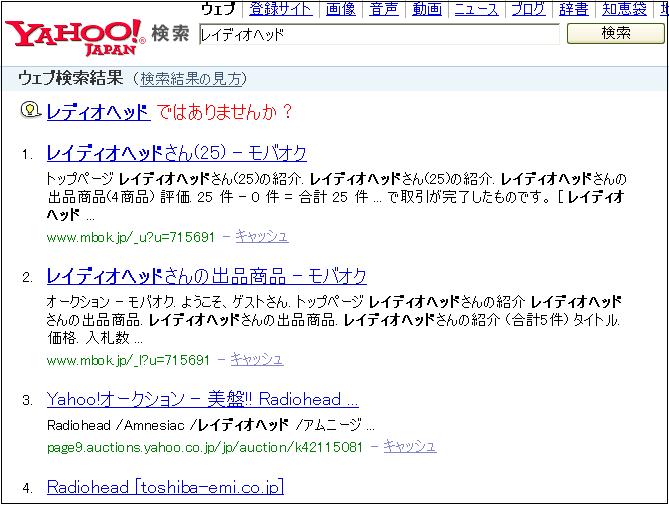Open the 辞書 search tab
This screenshot has width=669, height=505.
pyautogui.click(x=574, y=9)
